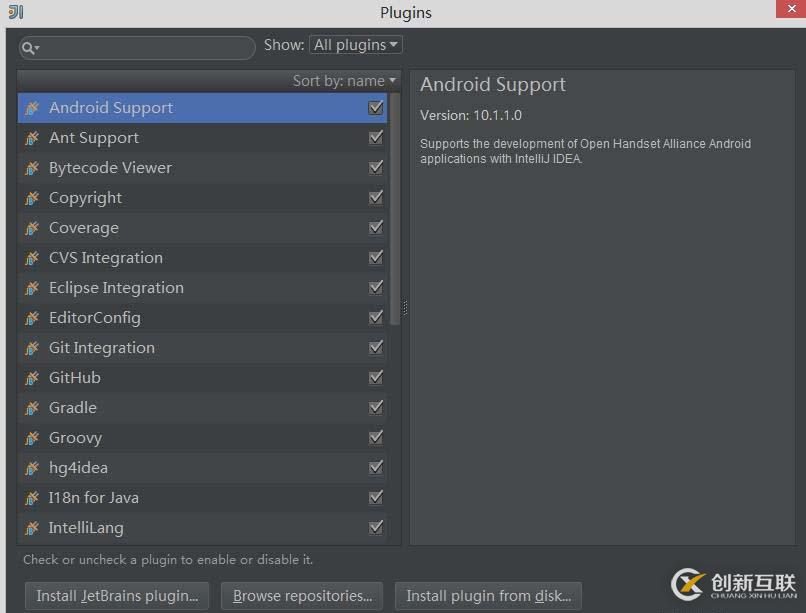Click the IntelliJ logo in the title bar
This screenshot has height=613, width=806.
16,12
